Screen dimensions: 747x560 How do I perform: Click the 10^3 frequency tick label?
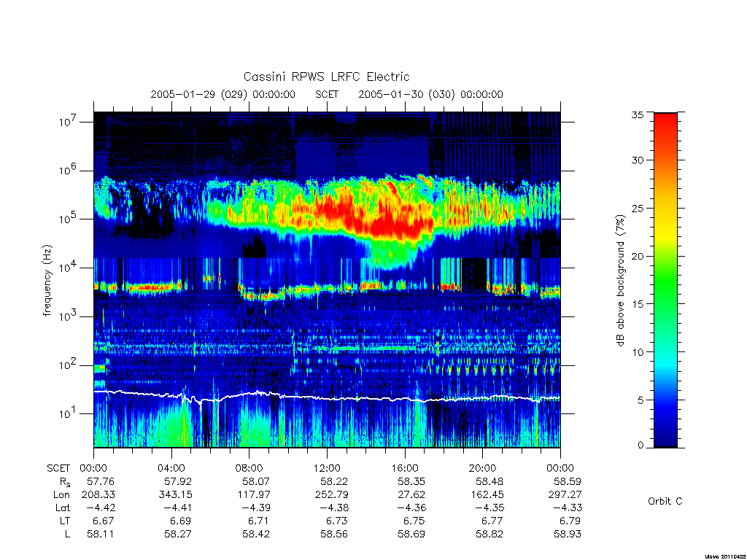pyautogui.click(x=69, y=316)
